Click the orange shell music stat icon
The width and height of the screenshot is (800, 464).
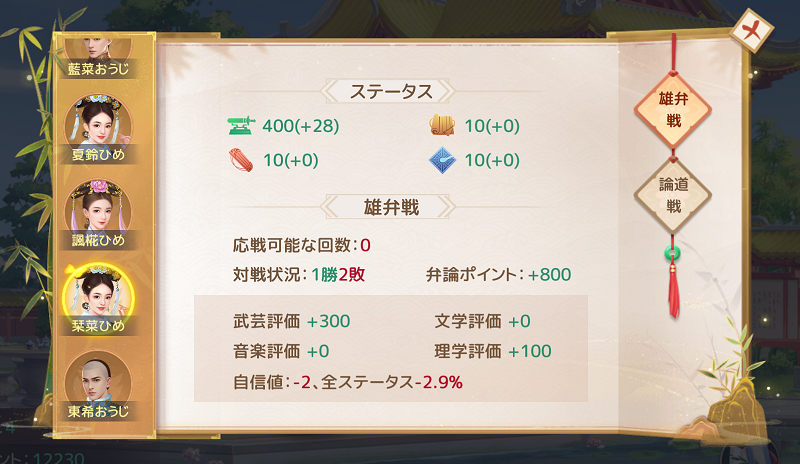(x=443, y=126)
